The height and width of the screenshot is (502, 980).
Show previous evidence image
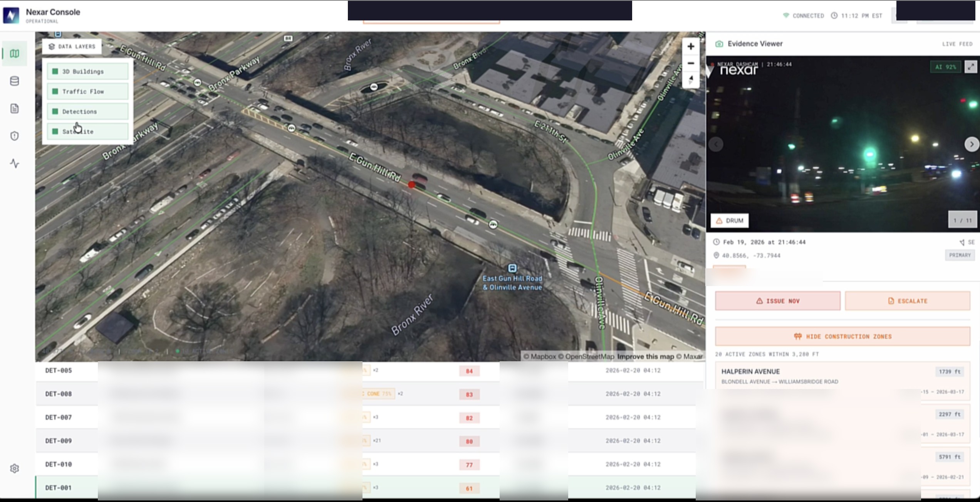(716, 144)
